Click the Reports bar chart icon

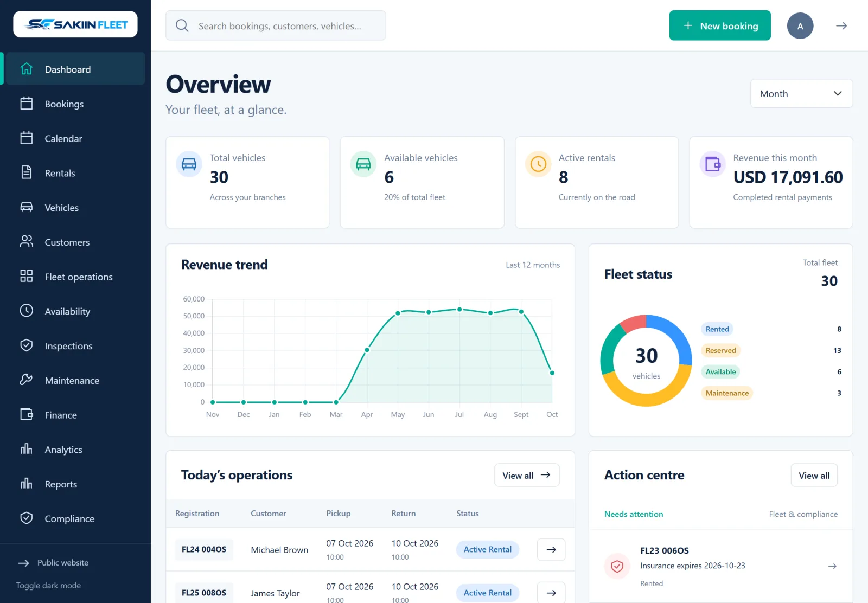tap(26, 484)
